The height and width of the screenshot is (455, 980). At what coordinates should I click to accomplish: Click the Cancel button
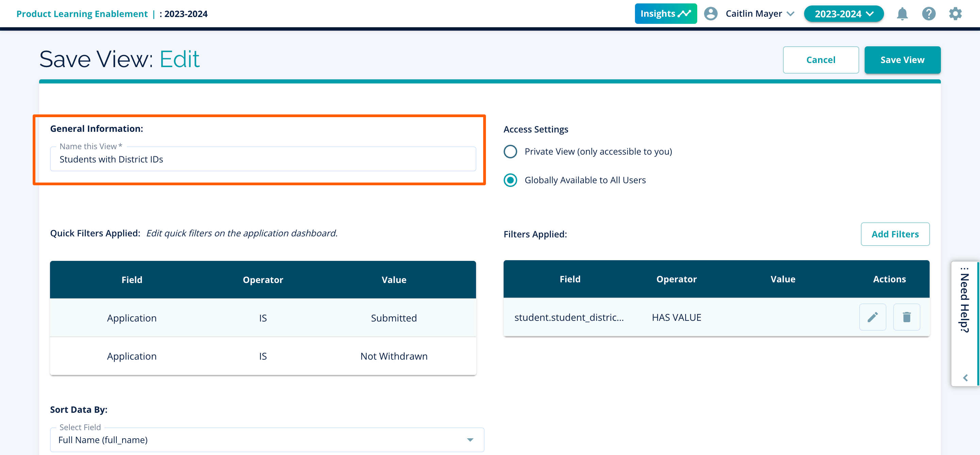pyautogui.click(x=821, y=60)
